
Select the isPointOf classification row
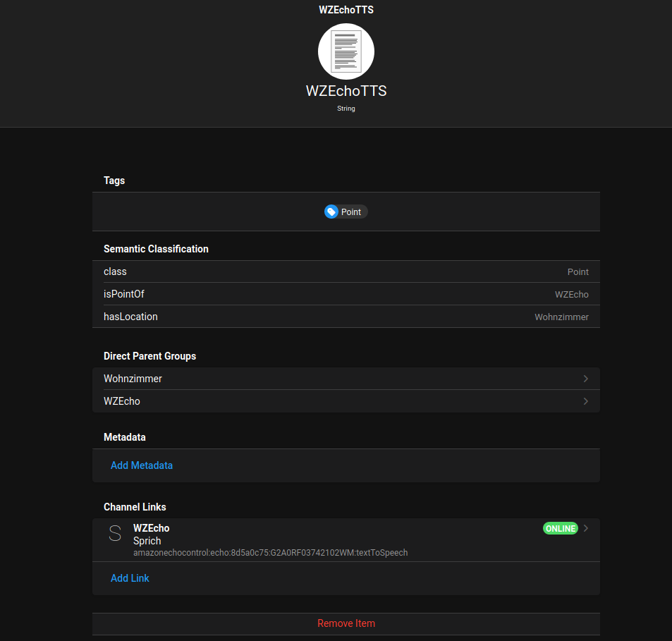tap(346, 294)
